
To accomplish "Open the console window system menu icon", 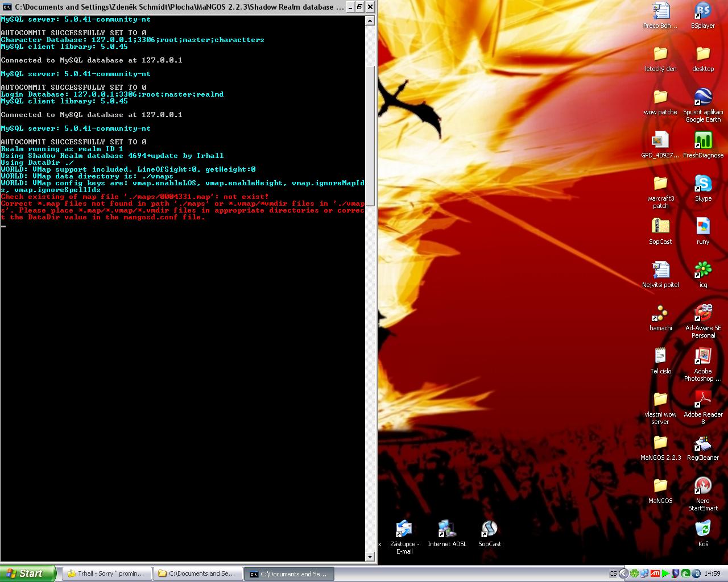I will [x=7, y=7].
